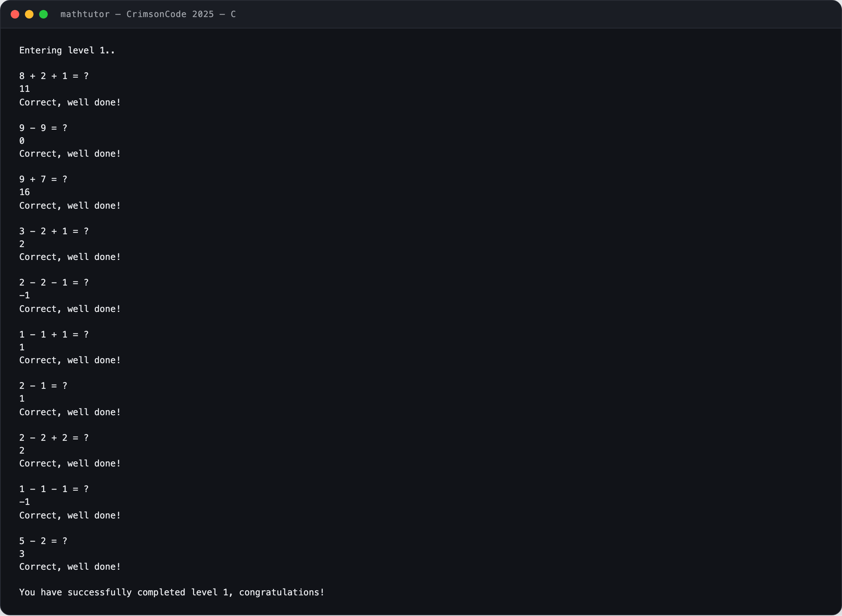Select the question '8 + 2 + 1 = ?'
The width and height of the screenshot is (842, 616).
pyautogui.click(x=54, y=76)
